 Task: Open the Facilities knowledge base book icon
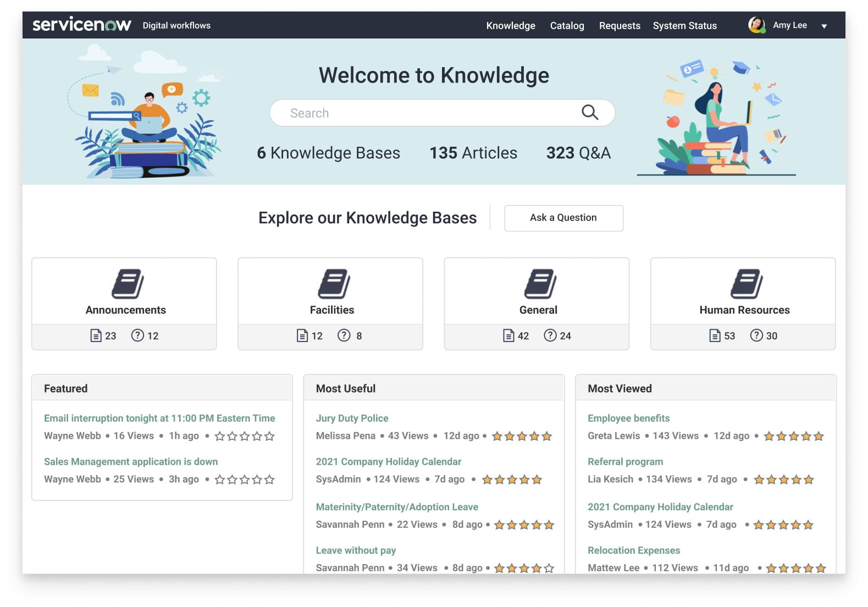click(x=334, y=284)
